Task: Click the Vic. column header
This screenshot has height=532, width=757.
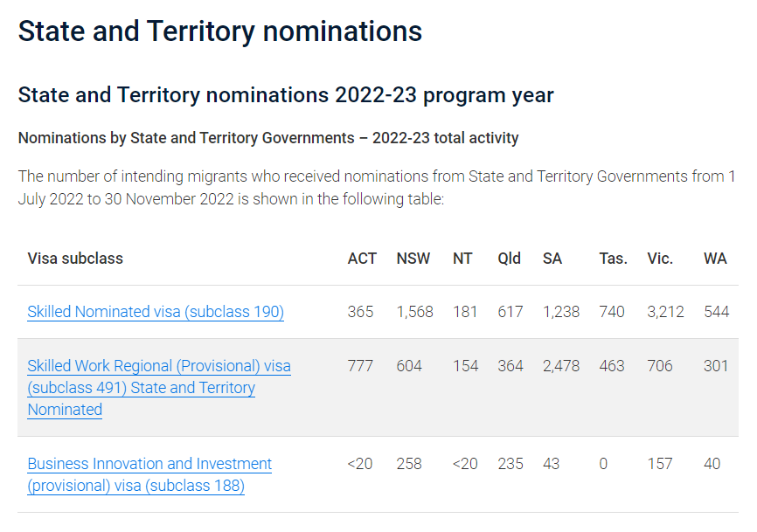Action: pos(660,259)
